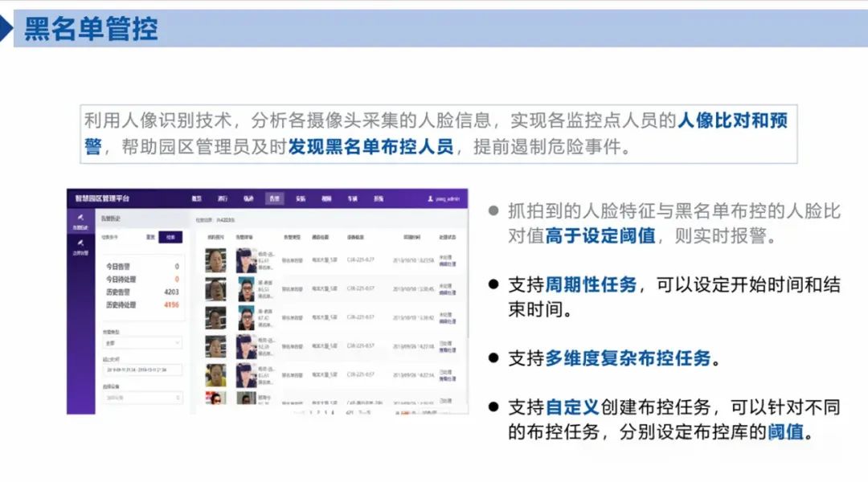Switch to the 轨迹 navigation tab
The image size is (868, 482).
click(248, 198)
